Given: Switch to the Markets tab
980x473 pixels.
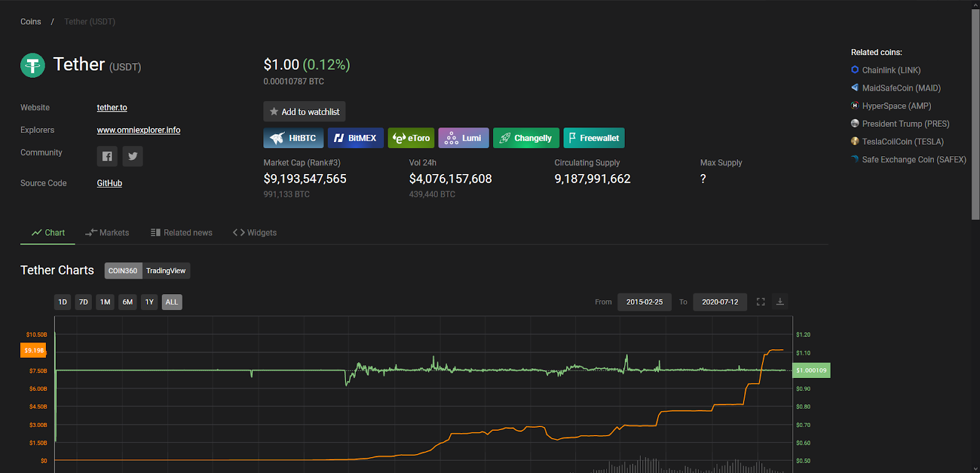Looking at the screenshot, I should pyautogui.click(x=107, y=233).
